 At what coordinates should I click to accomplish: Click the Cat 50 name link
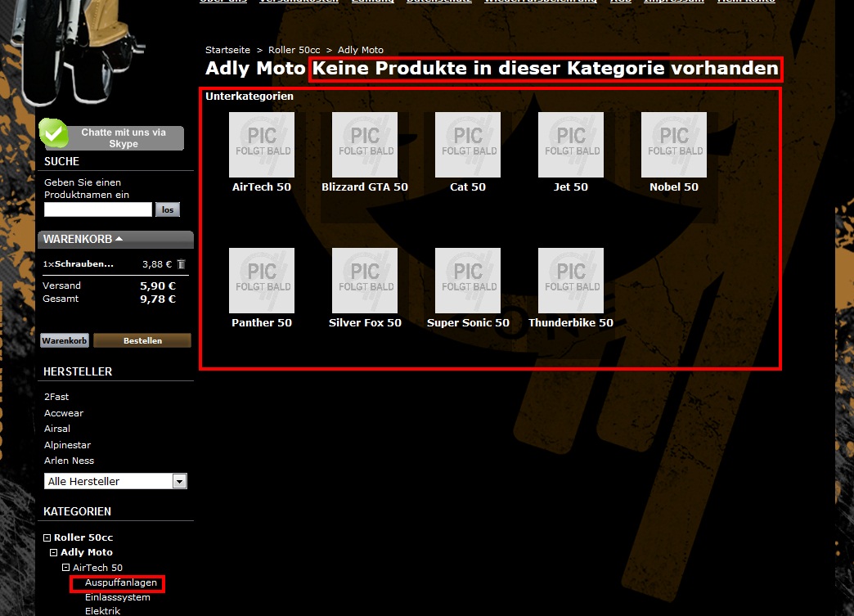pos(467,187)
